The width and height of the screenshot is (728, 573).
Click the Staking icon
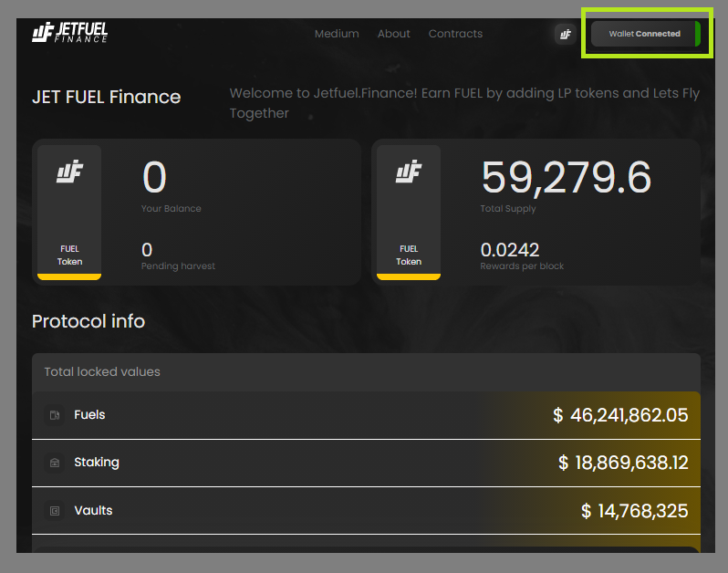click(x=55, y=463)
